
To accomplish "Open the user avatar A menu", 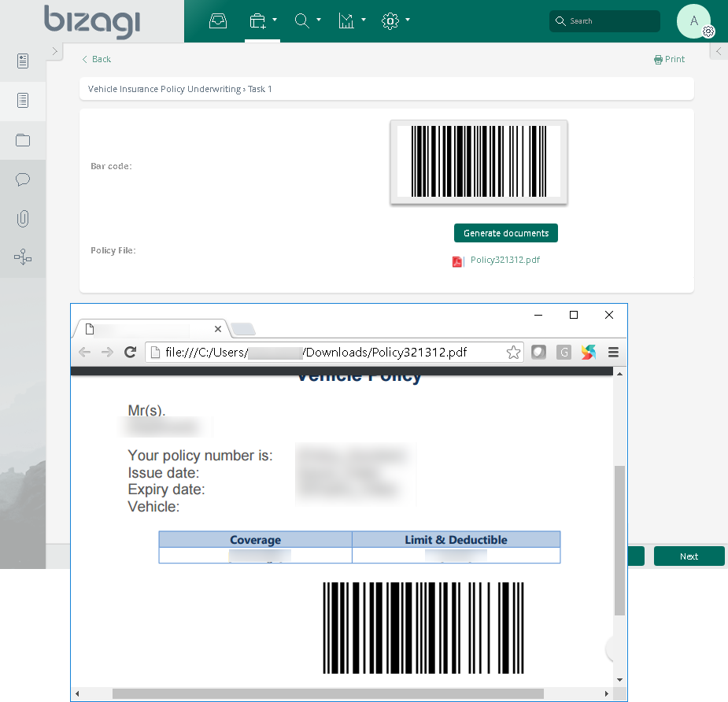I will click(x=693, y=21).
